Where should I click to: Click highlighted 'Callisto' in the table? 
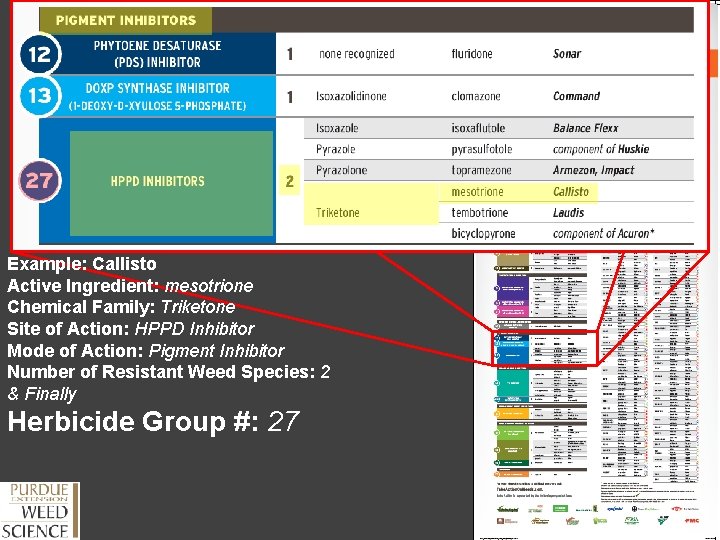click(571, 191)
